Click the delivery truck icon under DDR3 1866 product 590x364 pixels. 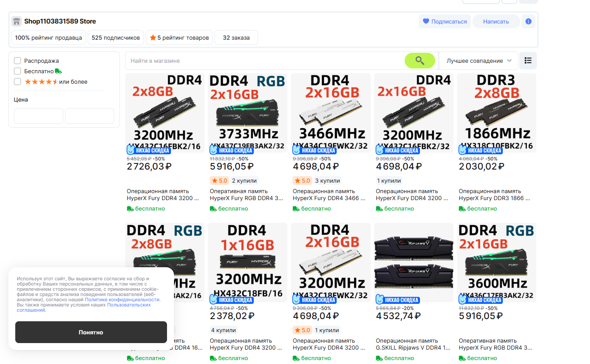pyautogui.click(x=462, y=209)
